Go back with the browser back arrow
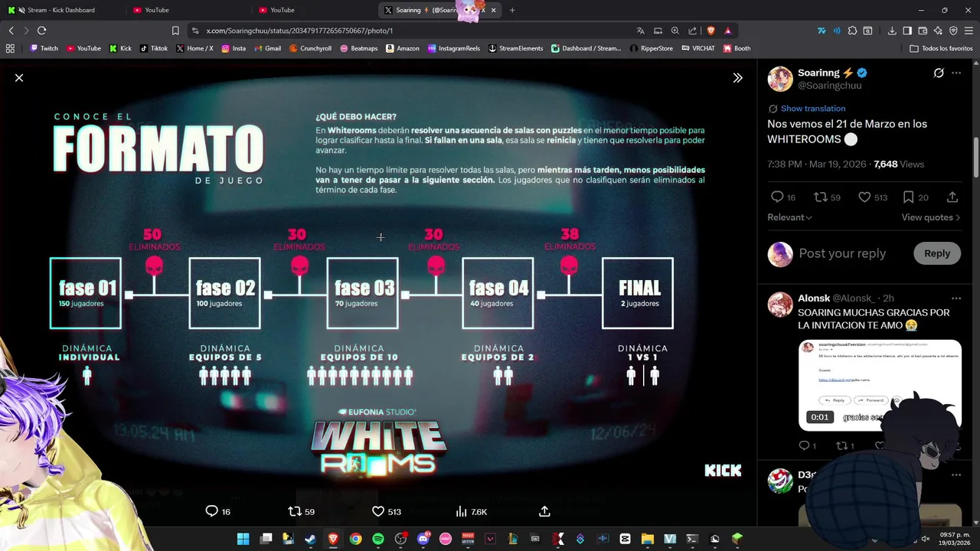Screen dimensions: 980x551 [11, 31]
